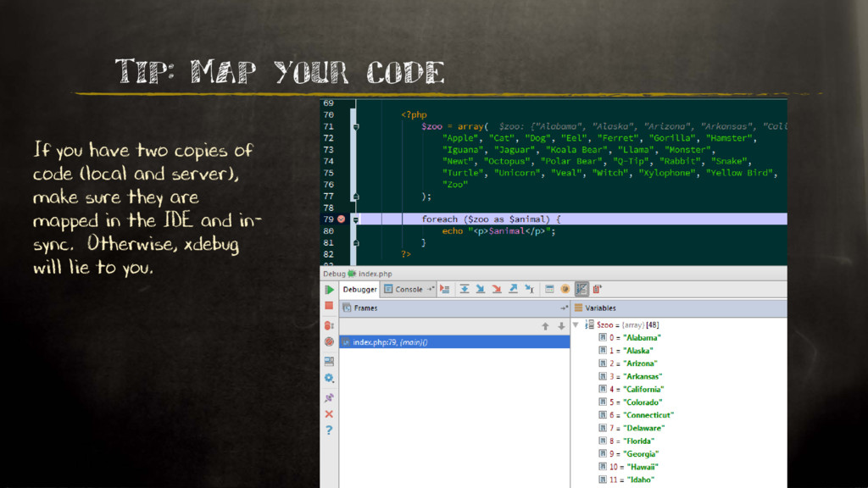Viewport: 868px width, 488px height.
Task: Click the red Force Step Into icon
Action: [497, 289]
